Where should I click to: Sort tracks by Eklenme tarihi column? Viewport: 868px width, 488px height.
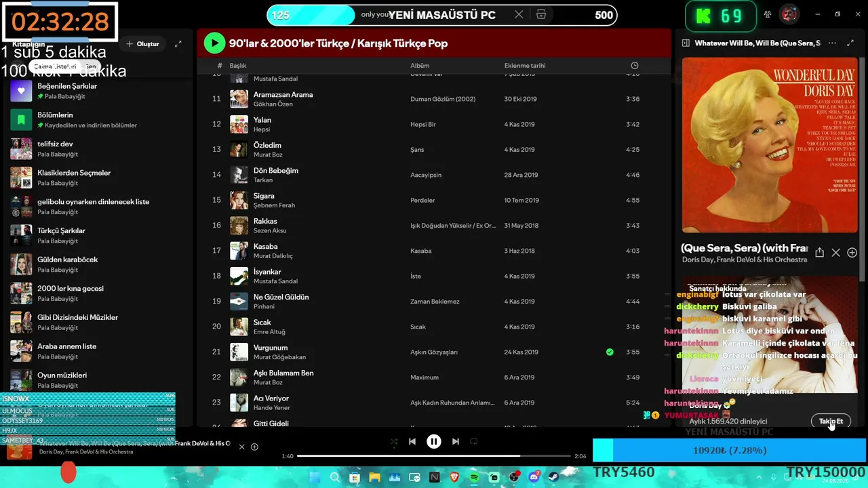(525, 66)
